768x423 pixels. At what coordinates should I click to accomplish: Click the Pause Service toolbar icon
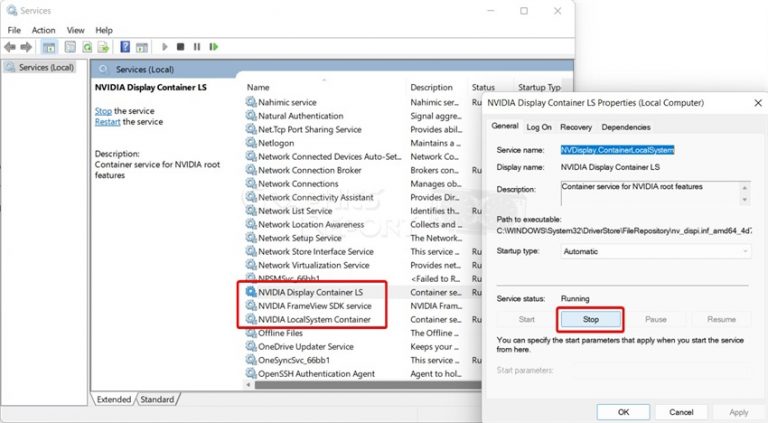pyautogui.click(x=197, y=47)
